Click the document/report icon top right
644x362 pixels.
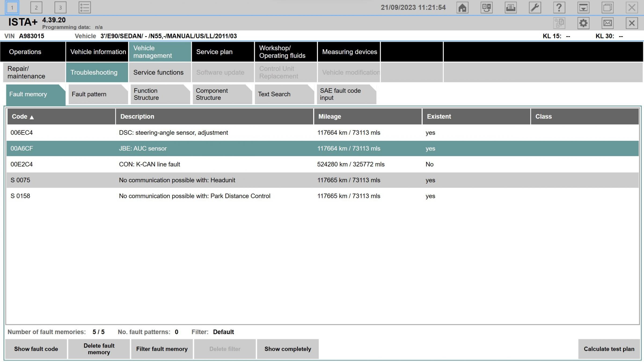pyautogui.click(x=510, y=8)
